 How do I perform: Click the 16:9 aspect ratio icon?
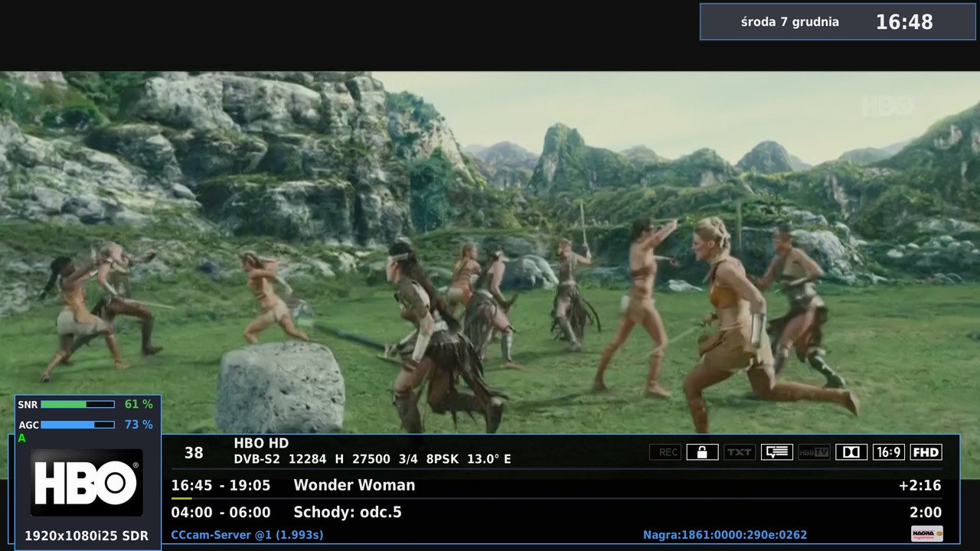(888, 452)
